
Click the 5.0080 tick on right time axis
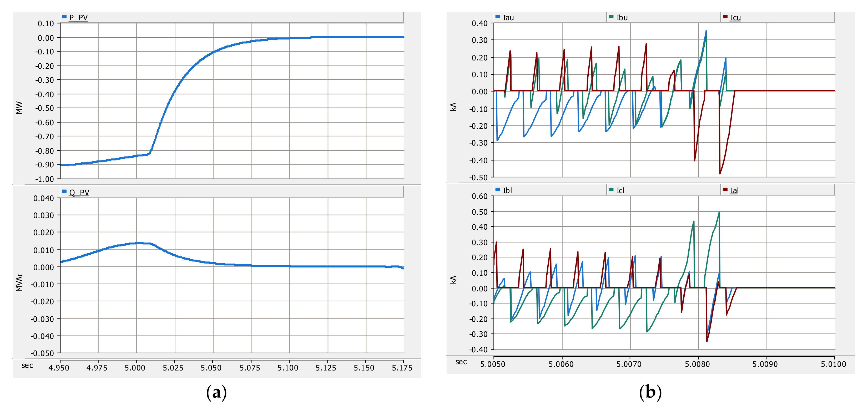(697, 364)
